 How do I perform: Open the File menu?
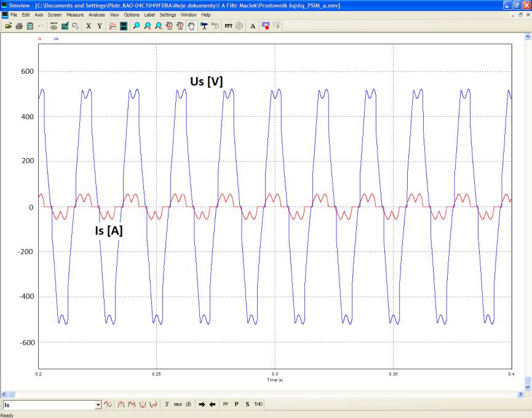tap(14, 15)
